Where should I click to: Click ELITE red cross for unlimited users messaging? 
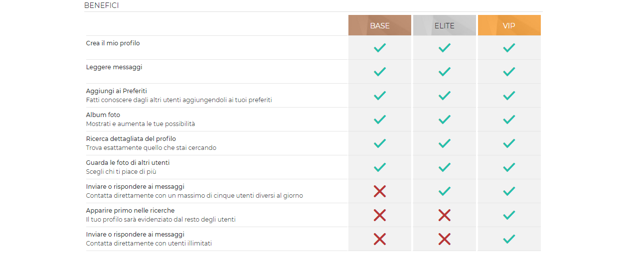[444, 239]
